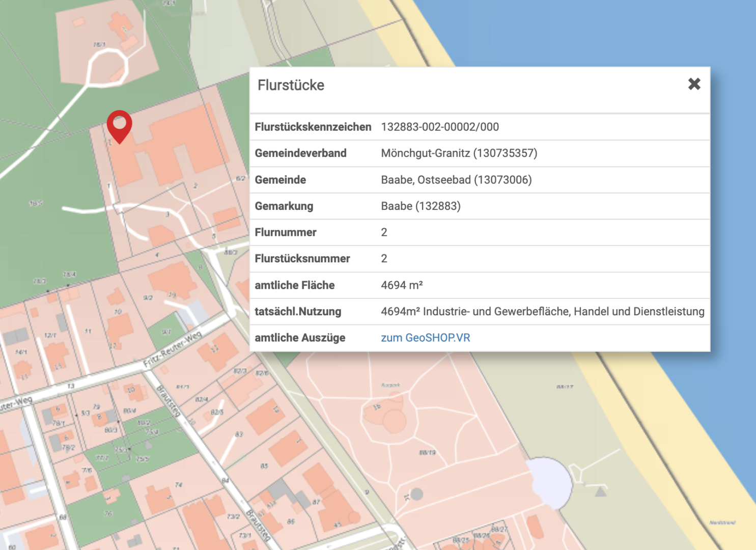Click the circular building in the park
The width and height of the screenshot is (756, 550).
coord(394,422)
